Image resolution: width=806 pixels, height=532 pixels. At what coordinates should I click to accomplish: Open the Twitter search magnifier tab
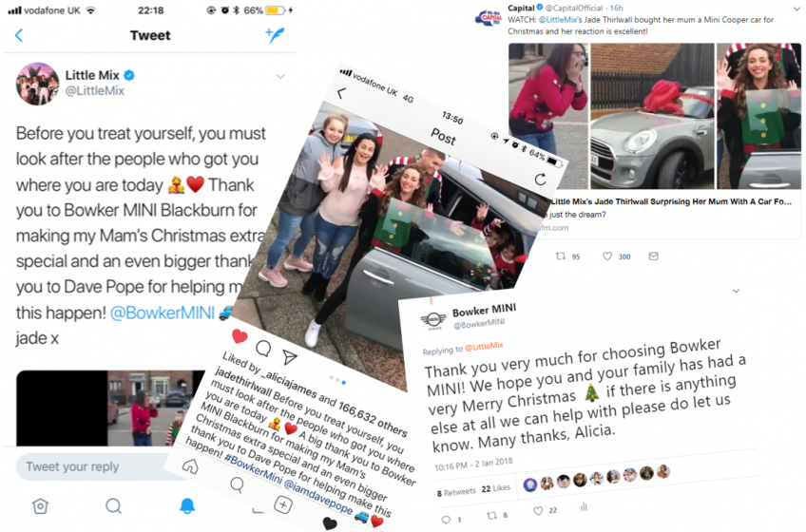(114, 506)
